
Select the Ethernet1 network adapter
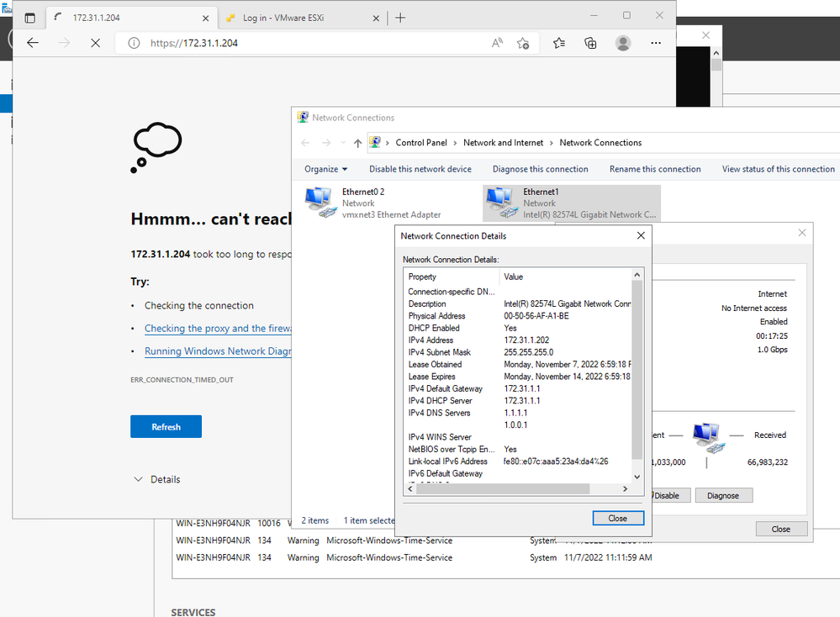[572, 203]
